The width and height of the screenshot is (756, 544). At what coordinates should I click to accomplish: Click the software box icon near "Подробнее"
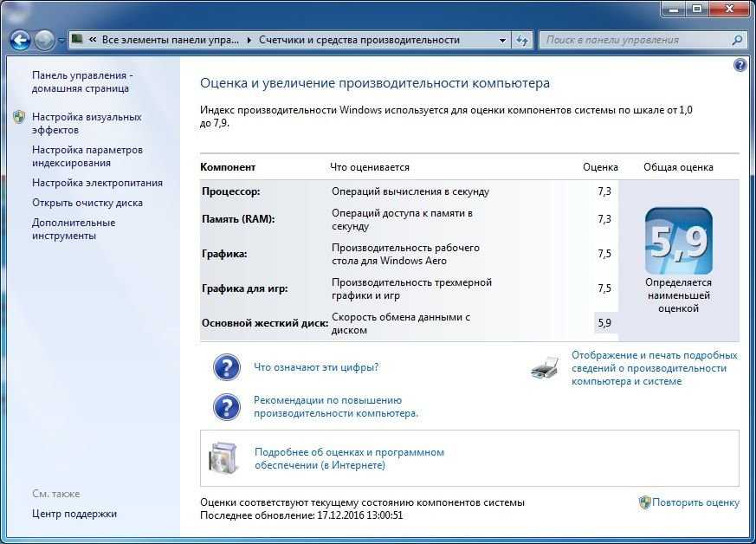coord(223,458)
